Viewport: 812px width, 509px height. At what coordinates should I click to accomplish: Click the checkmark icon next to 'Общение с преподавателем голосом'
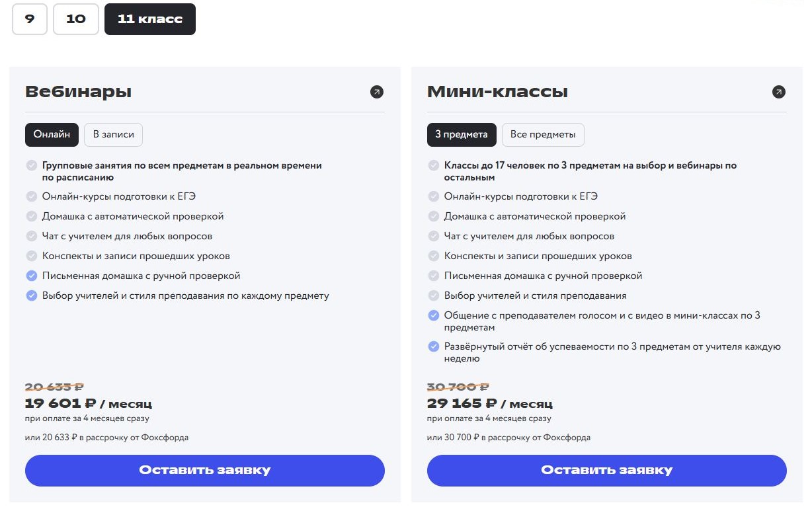tap(433, 316)
